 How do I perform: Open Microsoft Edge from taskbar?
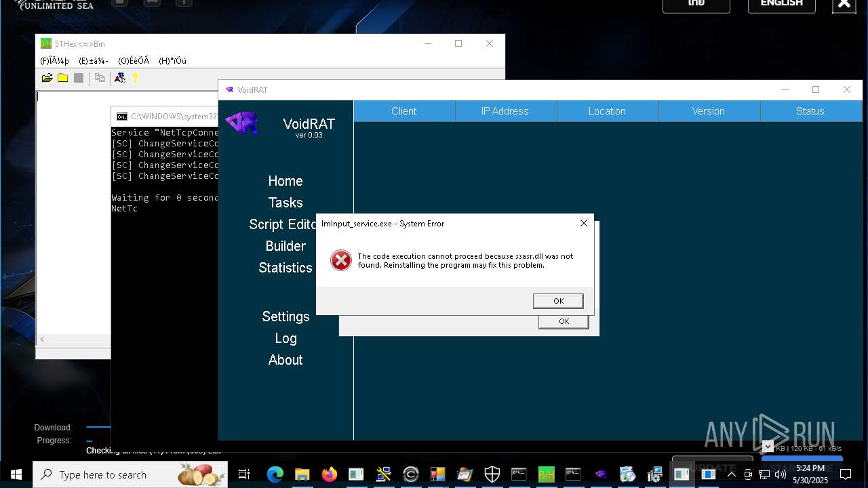coord(275,474)
